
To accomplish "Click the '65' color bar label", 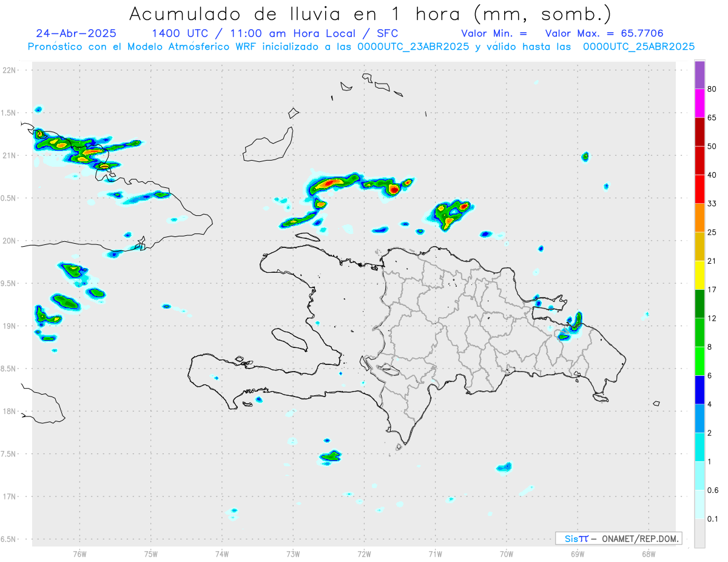I will (712, 118).
